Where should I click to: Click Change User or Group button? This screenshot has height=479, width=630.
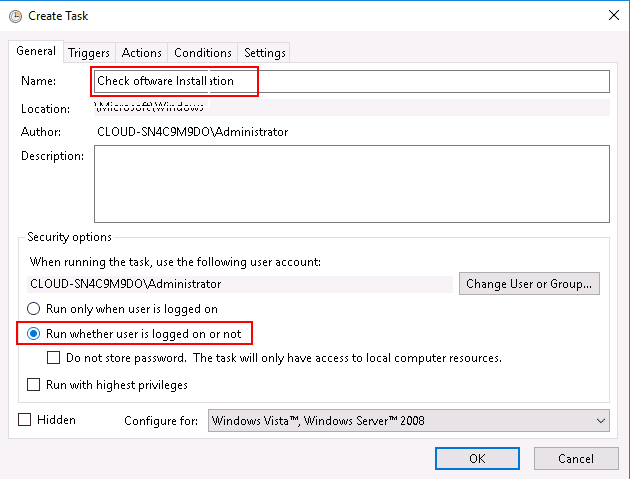[529, 284]
